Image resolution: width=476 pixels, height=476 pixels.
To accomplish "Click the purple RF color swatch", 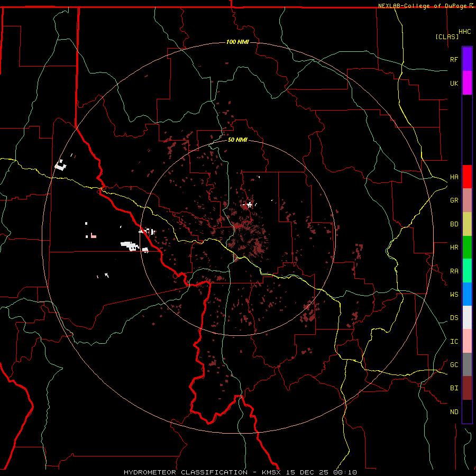I will click(467, 59).
